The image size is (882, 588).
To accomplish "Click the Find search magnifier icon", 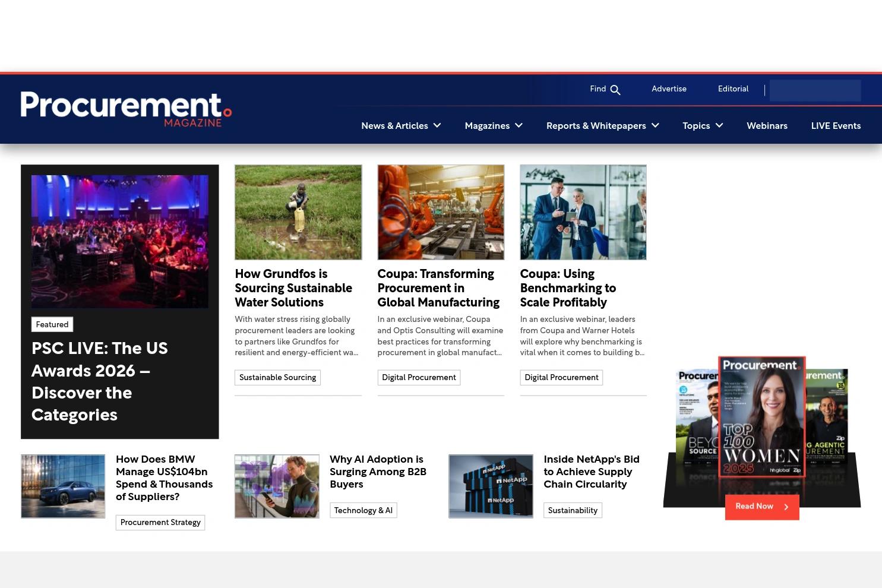I will (x=615, y=90).
